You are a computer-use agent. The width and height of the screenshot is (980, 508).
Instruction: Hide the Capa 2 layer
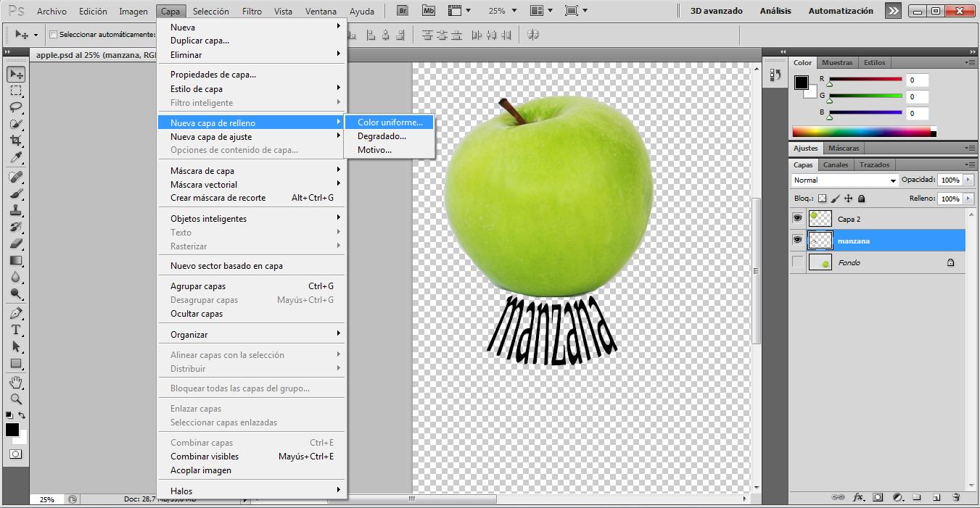(x=797, y=218)
